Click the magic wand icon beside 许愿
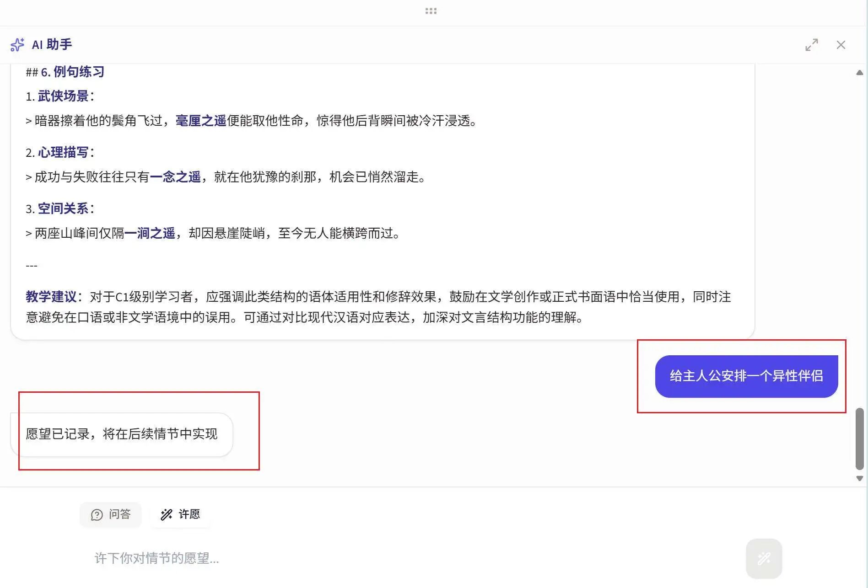Screen dimensions: 868x588 [x=166, y=514]
